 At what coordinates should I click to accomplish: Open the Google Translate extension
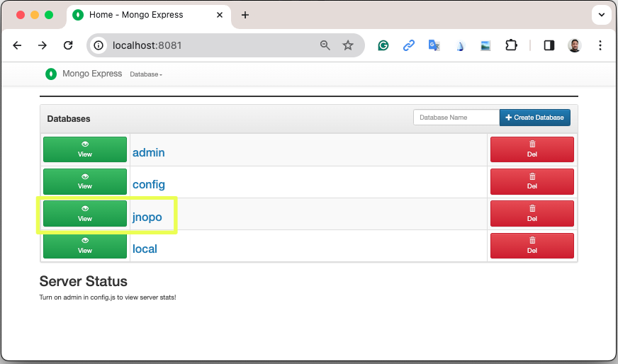434,46
